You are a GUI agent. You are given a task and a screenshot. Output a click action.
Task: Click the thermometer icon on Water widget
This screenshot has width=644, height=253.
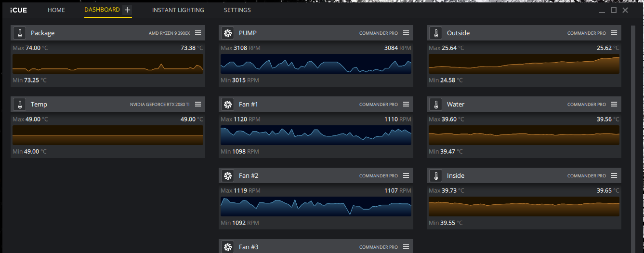[436, 105]
